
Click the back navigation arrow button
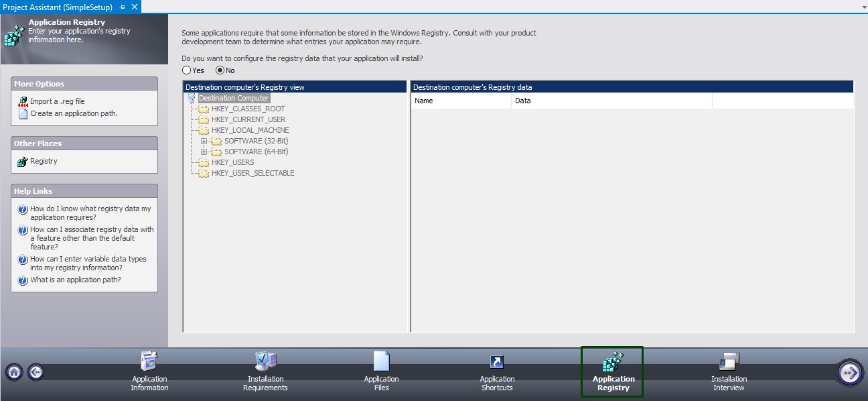pos(35,371)
